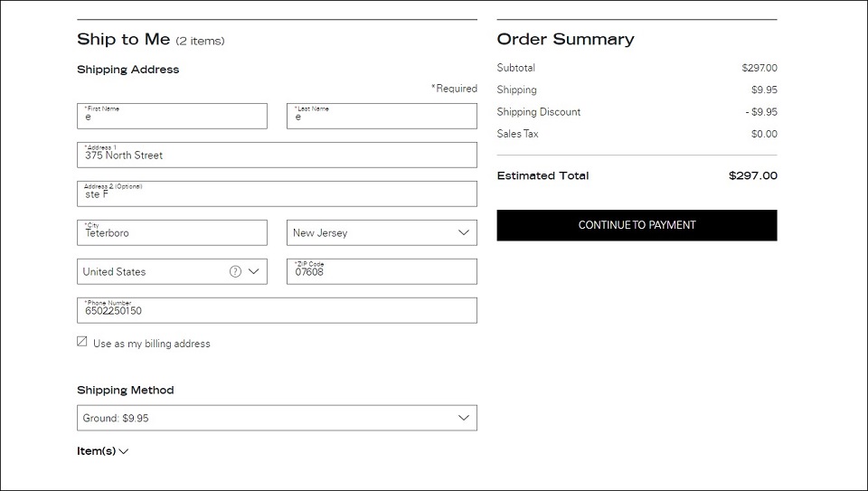The height and width of the screenshot is (491, 868).
Task: Click the Shipping Discount line in Order Summary
Action: click(x=637, y=112)
